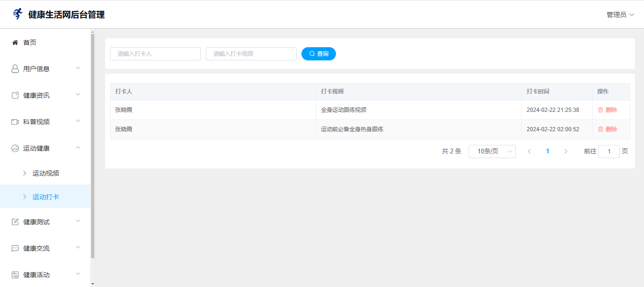Click the 健康资讯 sidebar icon
This screenshot has height=287, width=644.
15,95
